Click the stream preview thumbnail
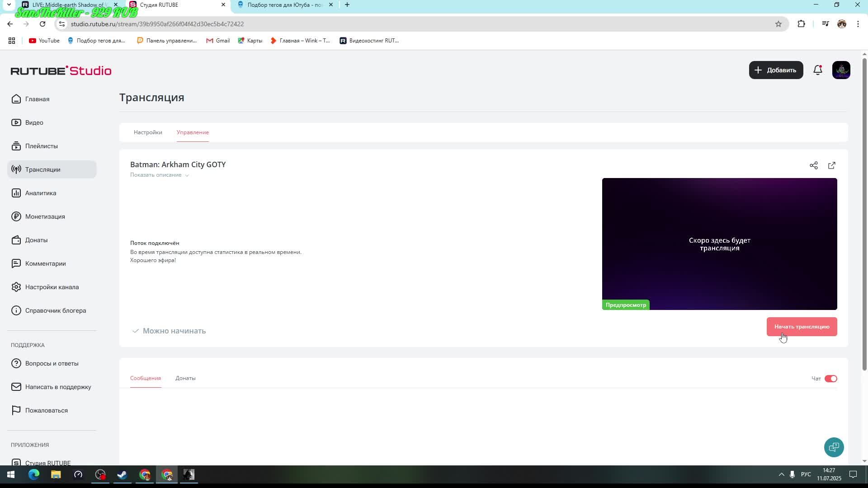This screenshot has width=868, height=488. pos(719,244)
